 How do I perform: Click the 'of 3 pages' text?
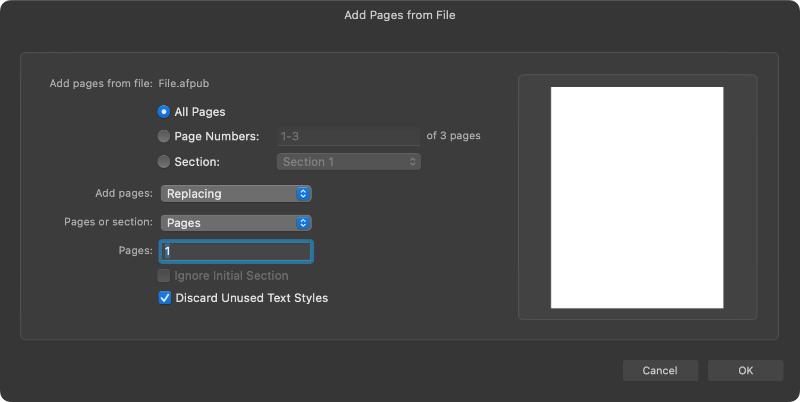tap(454, 136)
